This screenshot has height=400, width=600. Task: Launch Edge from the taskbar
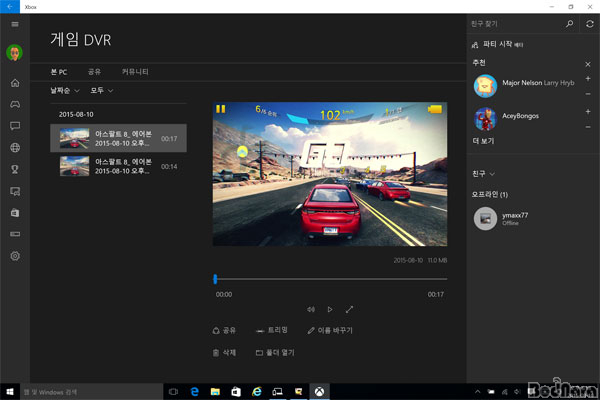coord(194,392)
